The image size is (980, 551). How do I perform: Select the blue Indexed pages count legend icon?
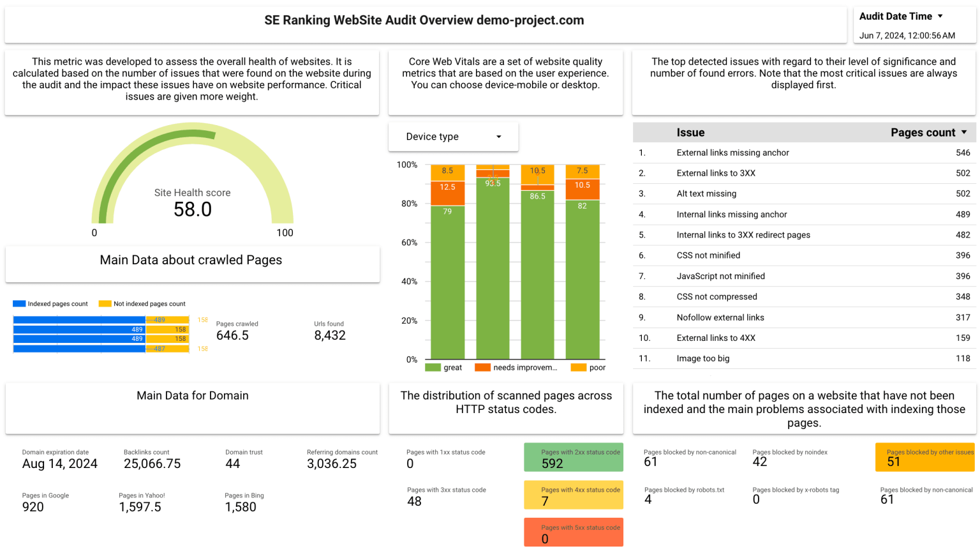tap(19, 304)
